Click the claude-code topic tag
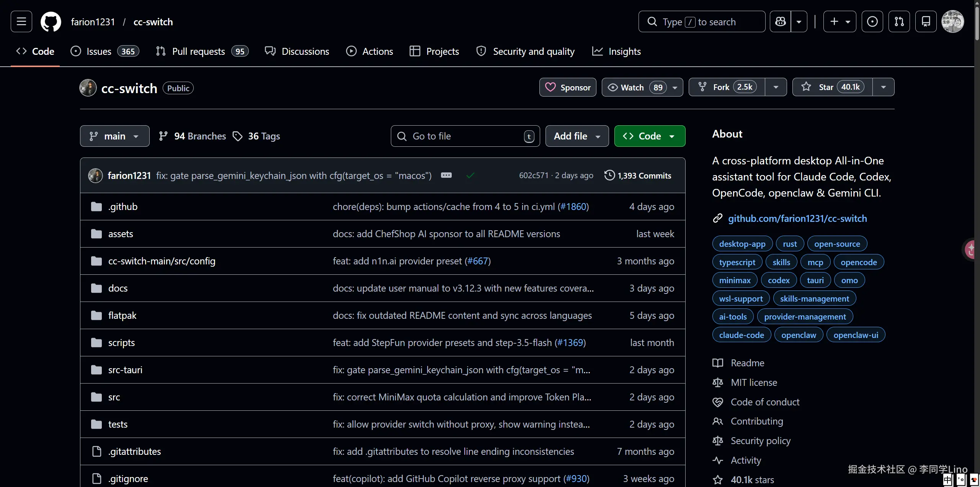Image resolution: width=980 pixels, height=487 pixels. coord(742,335)
